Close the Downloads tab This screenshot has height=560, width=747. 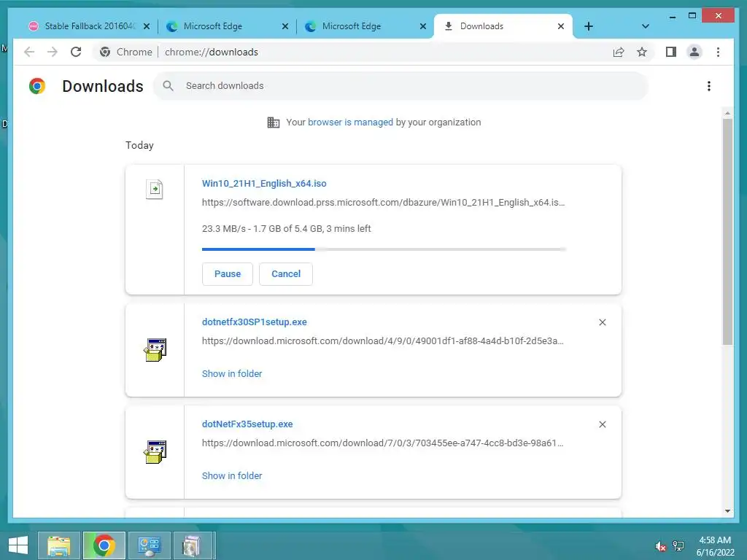pos(561,26)
